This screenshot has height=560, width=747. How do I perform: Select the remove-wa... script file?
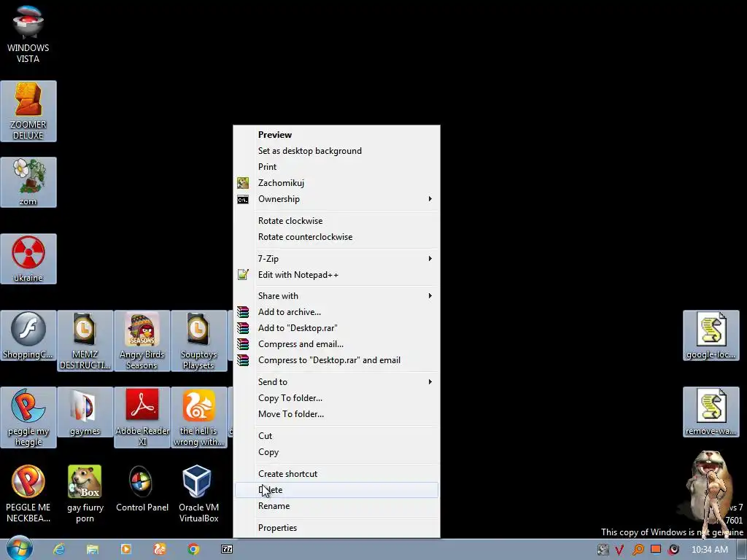click(711, 412)
